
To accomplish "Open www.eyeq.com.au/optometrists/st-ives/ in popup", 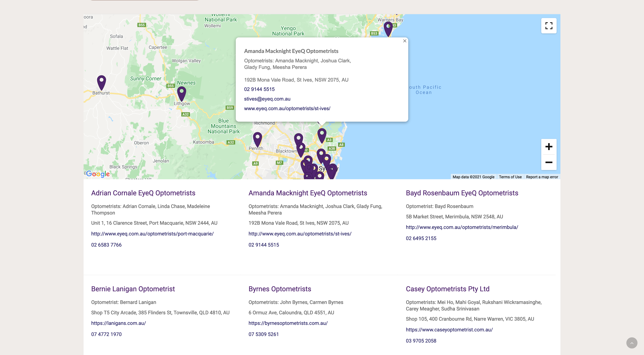I will click(287, 108).
